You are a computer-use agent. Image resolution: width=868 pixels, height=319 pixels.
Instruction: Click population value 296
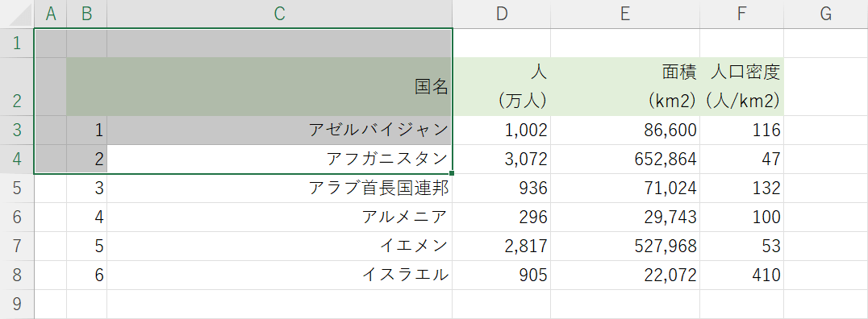[x=502, y=217]
